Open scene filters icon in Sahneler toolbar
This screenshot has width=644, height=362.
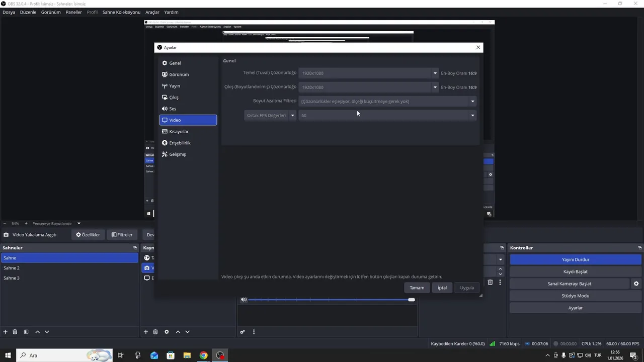26,332
